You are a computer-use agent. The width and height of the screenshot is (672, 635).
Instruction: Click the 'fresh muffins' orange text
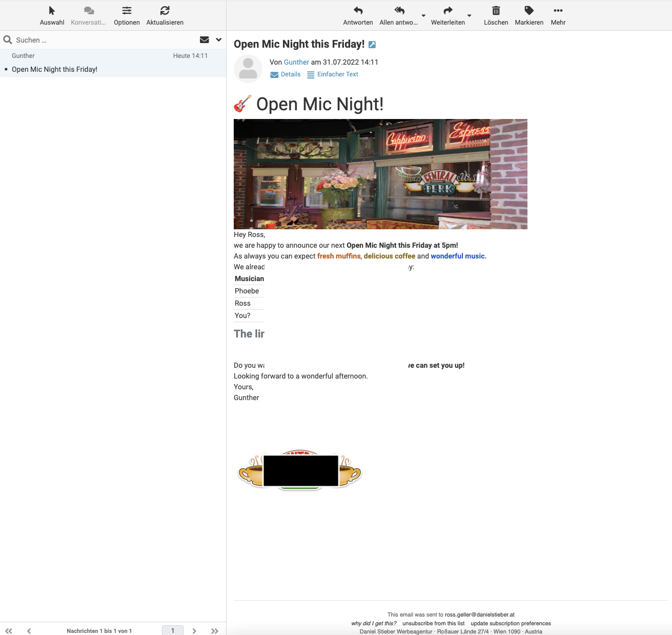339,256
